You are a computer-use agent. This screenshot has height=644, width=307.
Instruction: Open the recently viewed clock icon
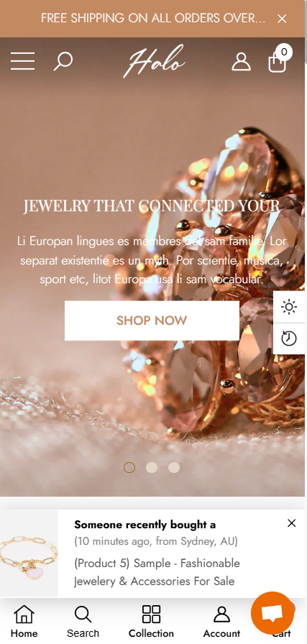[x=289, y=339]
